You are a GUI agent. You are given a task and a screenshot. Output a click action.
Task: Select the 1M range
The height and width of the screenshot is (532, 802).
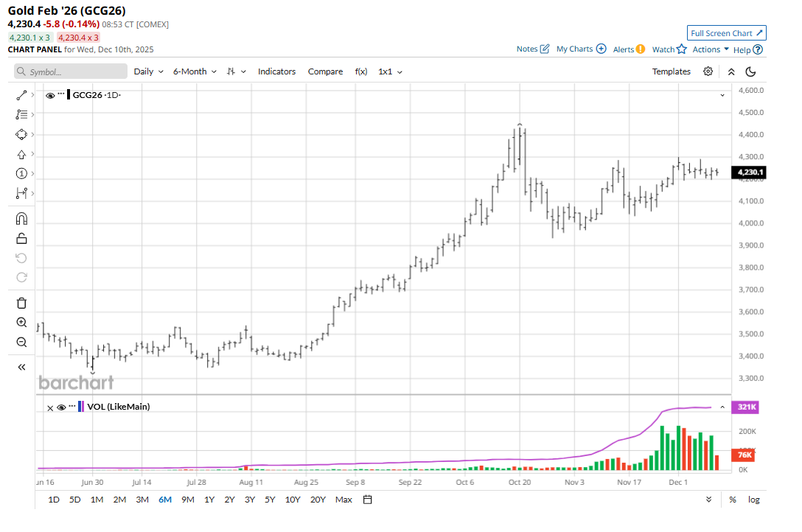pos(97,500)
